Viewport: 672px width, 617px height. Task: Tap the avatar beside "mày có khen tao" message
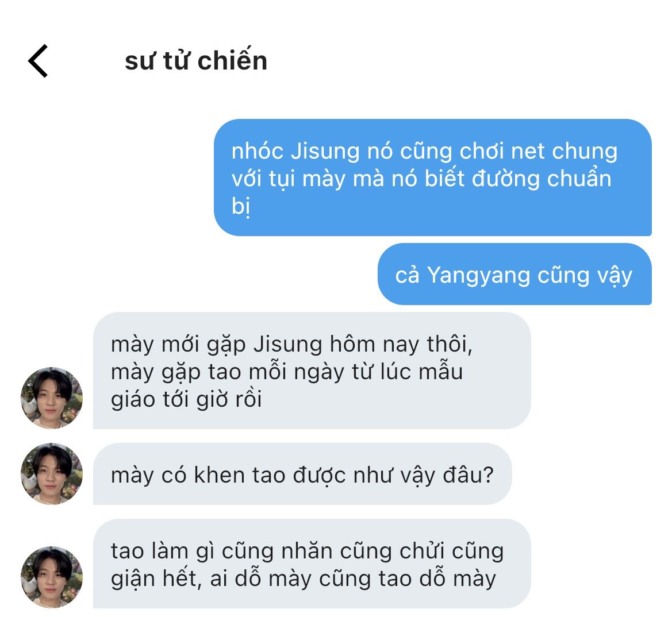point(52,473)
